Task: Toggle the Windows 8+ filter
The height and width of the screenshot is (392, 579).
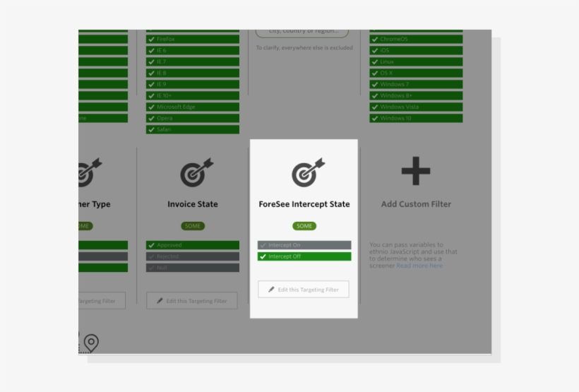Action: point(416,95)
